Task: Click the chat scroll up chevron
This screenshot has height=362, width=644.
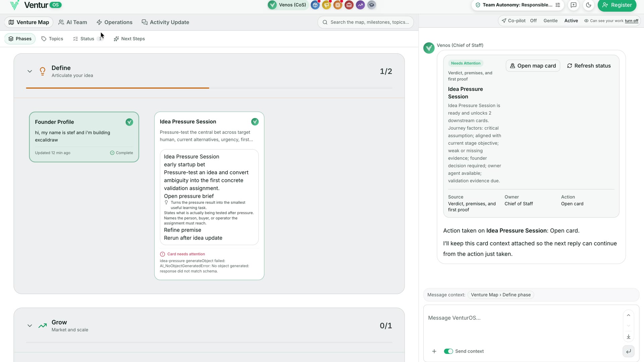Action: tap(628, 315)
